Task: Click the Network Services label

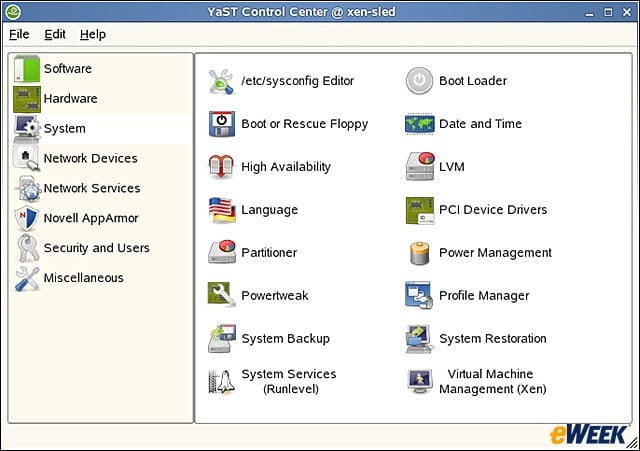Action: pyautogui.click(x=92, y=188)
